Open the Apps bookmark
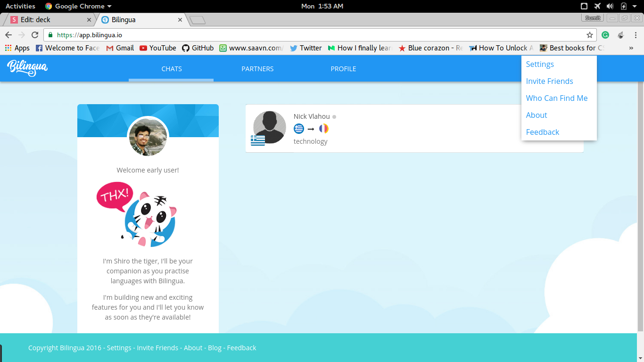The height and width of the screenshot is (362, 644). pos(17,48)
